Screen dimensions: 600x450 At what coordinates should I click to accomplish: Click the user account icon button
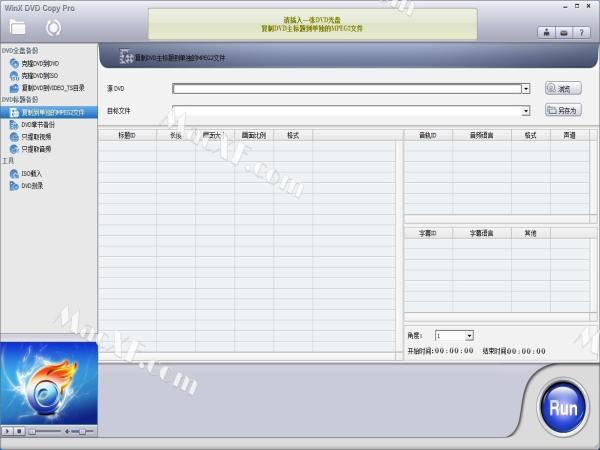pos(546,33)
